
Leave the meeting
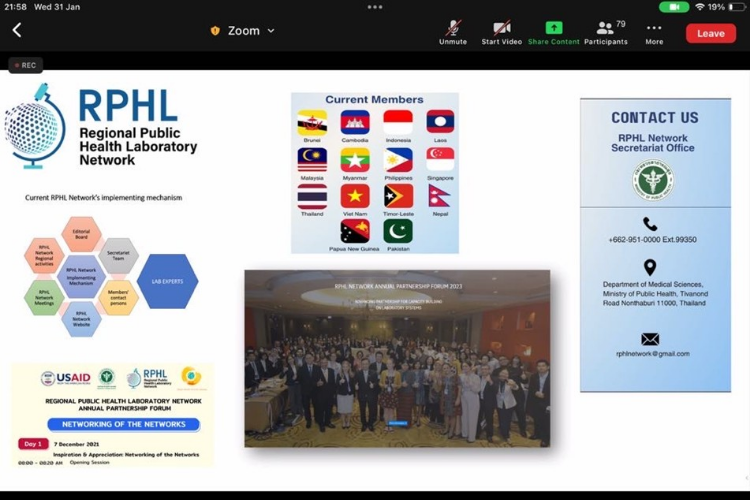[x=710, y=33]
